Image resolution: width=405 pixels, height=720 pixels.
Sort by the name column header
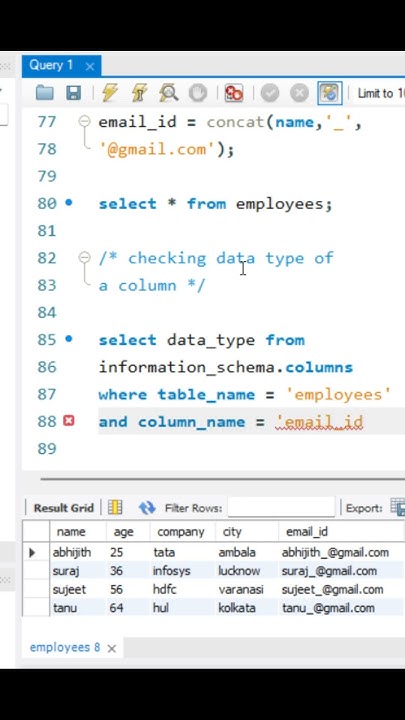tap(78, 532)
